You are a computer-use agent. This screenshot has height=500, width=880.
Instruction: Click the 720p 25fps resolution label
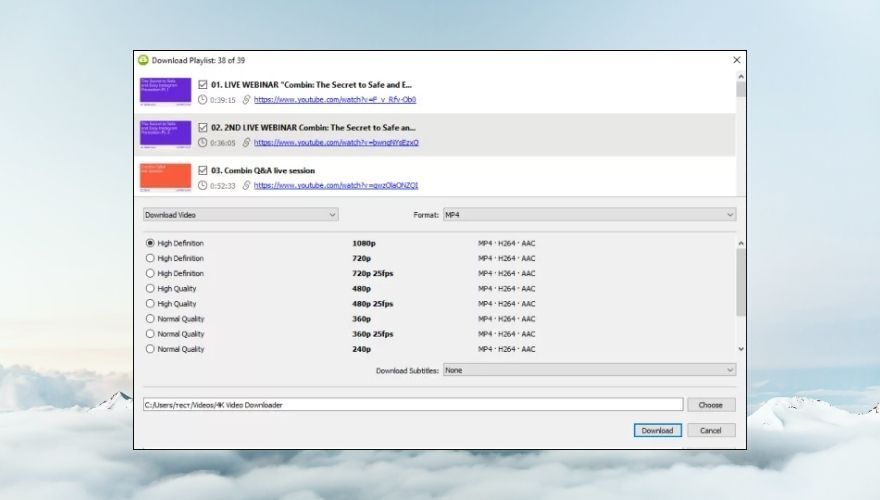(x=373, y=273)
